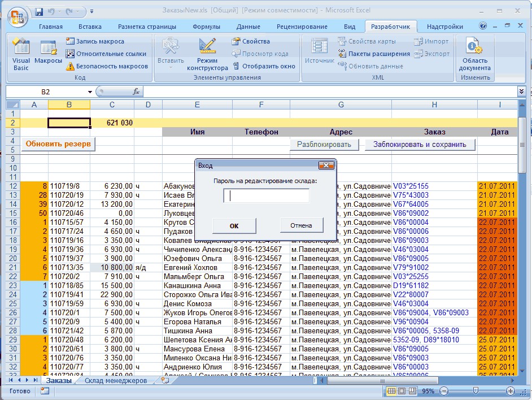Viewport: 532px width, 400px height.
Task: Select column H header
Action: pos(434,105)
